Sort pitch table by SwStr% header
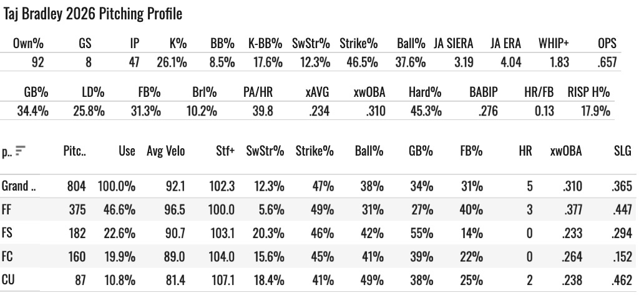 265,151
